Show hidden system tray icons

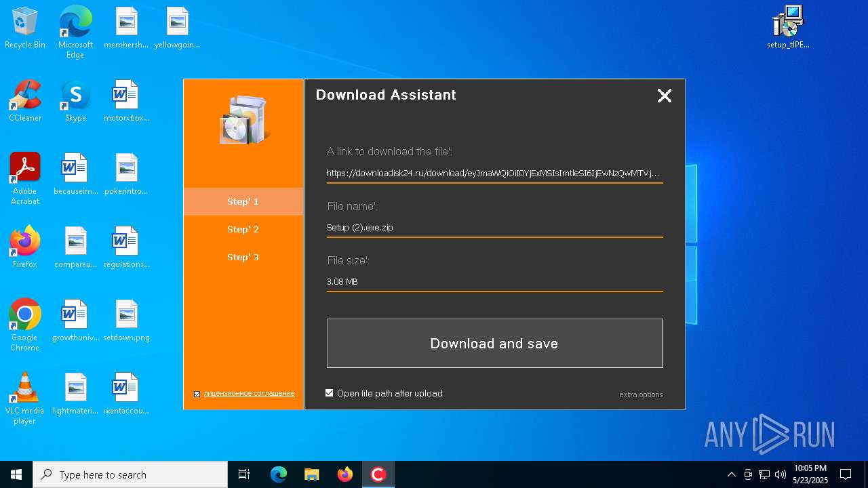point(731,474)
